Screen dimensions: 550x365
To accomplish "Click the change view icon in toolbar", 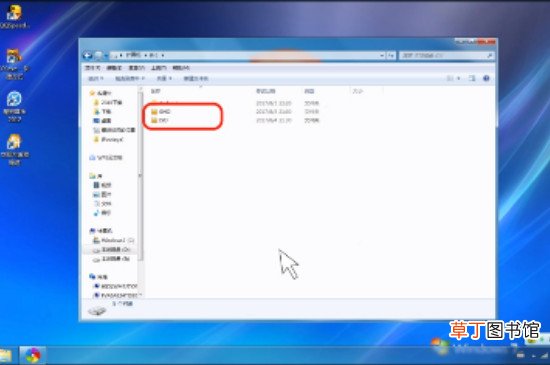I will [x=450, y=79].
